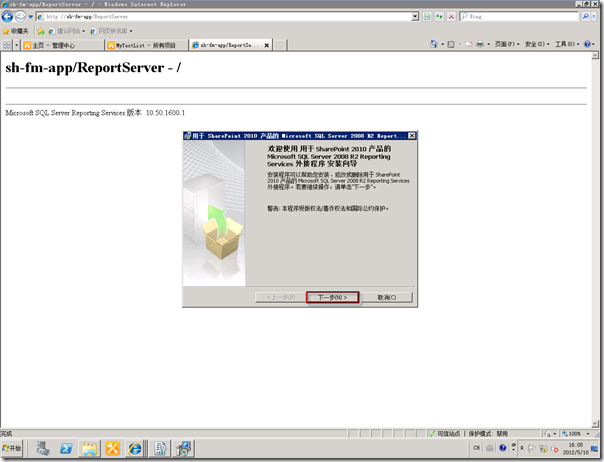This screenshot has width=604, height=462.
Task: Click the scroll up arrow of page scrollbar
Action: pos(595,55)
